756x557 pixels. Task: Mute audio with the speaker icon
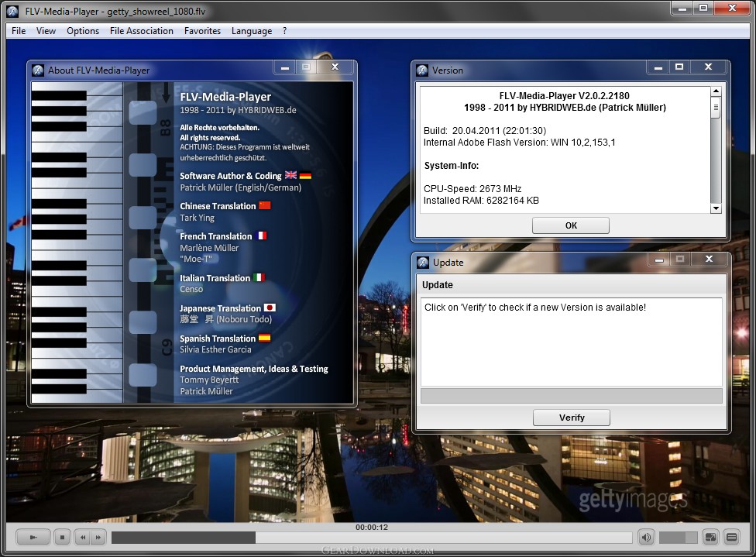point(646,537)
